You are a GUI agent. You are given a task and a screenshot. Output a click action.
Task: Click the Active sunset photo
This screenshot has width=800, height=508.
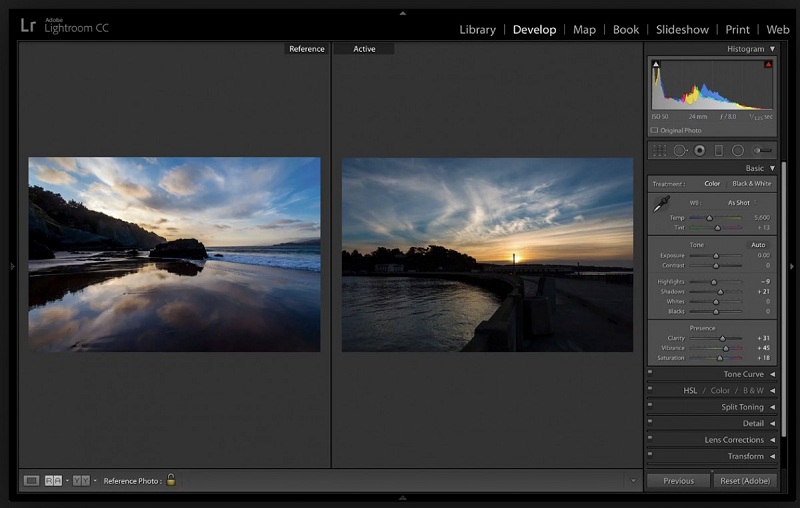coord(487,255)
